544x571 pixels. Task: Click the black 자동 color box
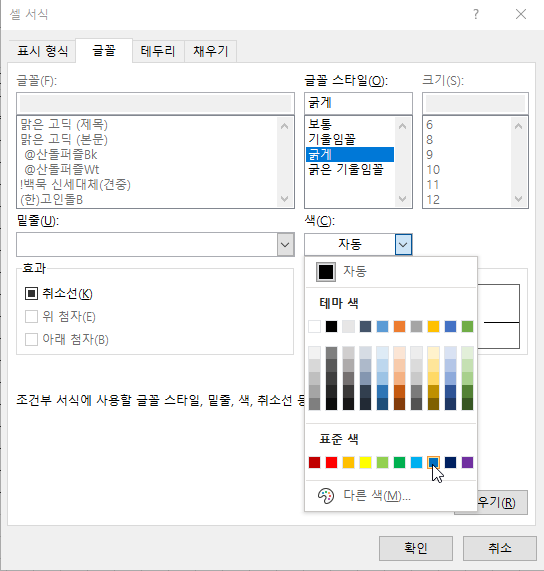[326, 272]
